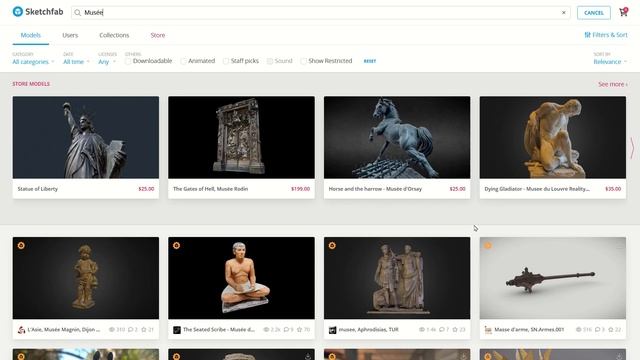Open L'Asie, Musée Magnin thumbnail

[86, 278]
